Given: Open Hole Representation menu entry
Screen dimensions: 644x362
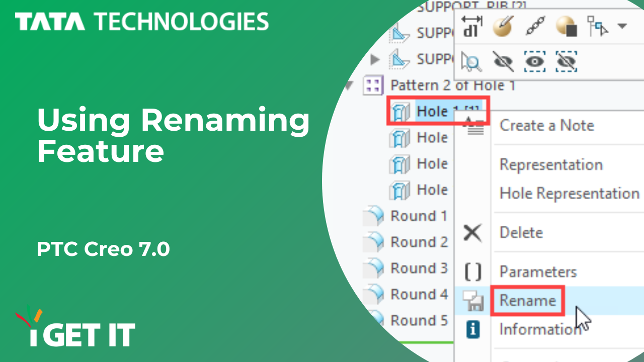Looking at the screenshot, I should coord(569,193).
